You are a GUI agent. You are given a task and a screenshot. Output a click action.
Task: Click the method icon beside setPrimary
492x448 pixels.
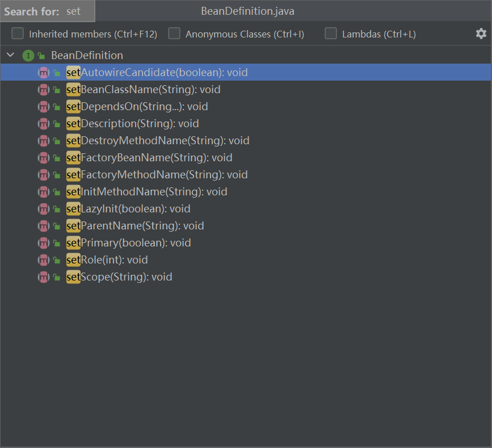(x=44, y=243)
